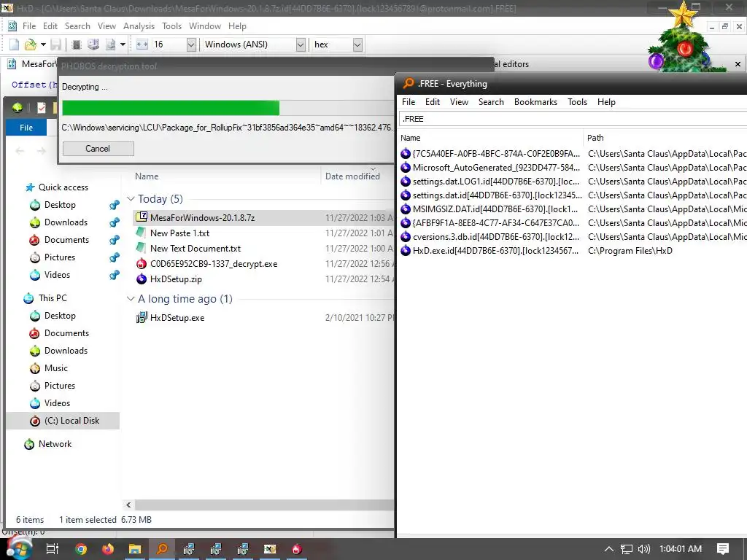Click the bytes-per-row width icon in HxD toolbar
The image size is (747, 560).
point(142,44)
